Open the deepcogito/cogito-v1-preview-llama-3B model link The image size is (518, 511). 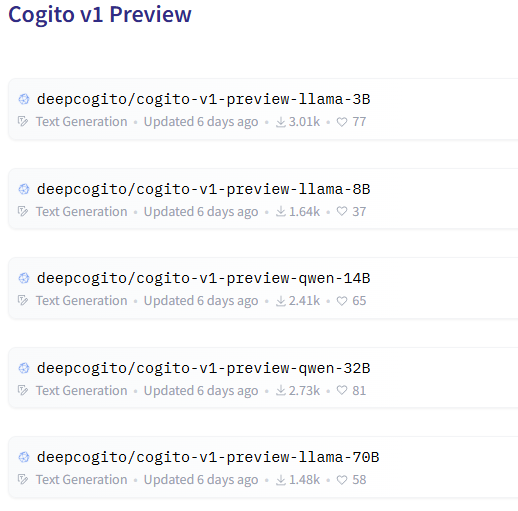tap(203, 99)
